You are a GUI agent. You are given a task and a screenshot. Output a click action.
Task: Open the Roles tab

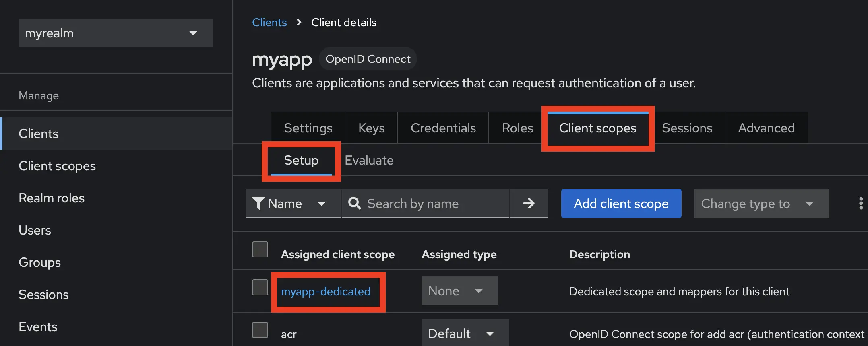(x=517, y=128)
